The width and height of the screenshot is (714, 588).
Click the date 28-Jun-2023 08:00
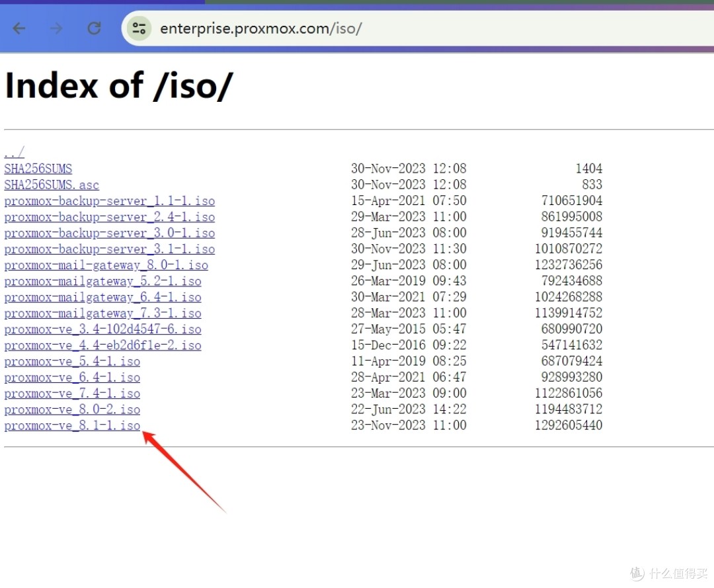coord(409,233)
